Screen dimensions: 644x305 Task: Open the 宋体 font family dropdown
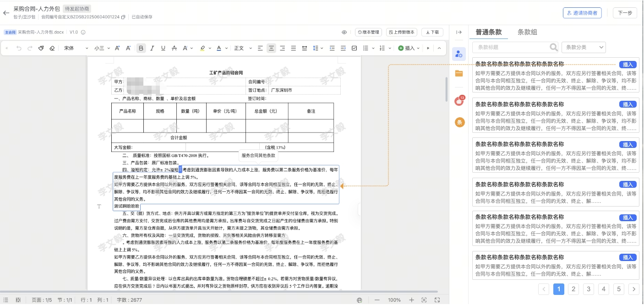pyautogui.click(x=76, y=48)
